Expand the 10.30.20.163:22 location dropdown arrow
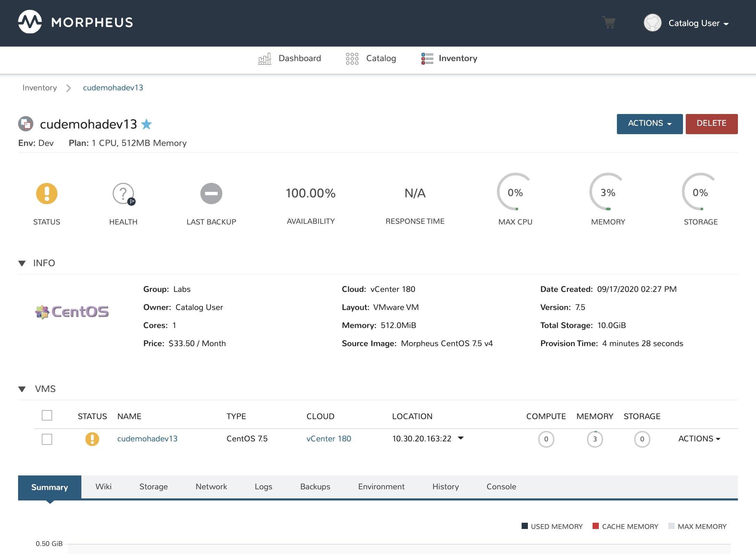The image size is (756, 554). [x=461, y=438]
